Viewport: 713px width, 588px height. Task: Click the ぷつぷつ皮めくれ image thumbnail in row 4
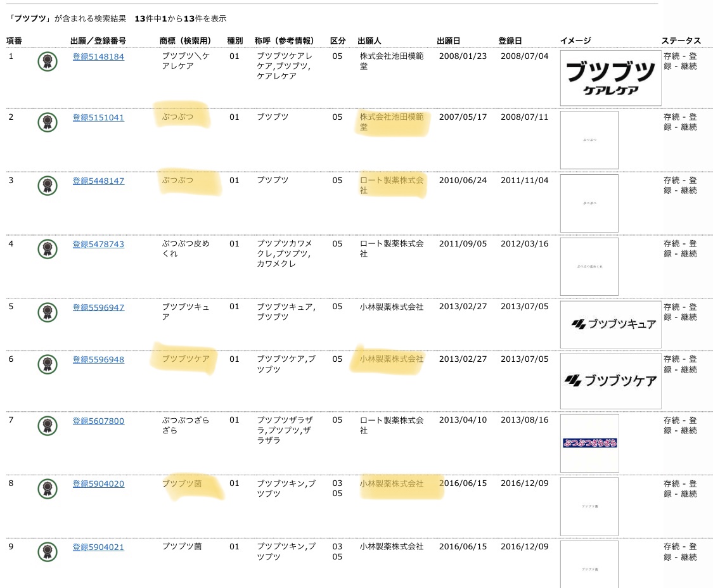(589, 267)
